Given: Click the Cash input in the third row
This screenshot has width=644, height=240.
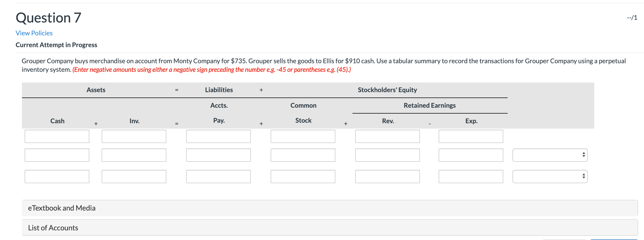Looking at the screenshot, I should (x=57, y=176).
